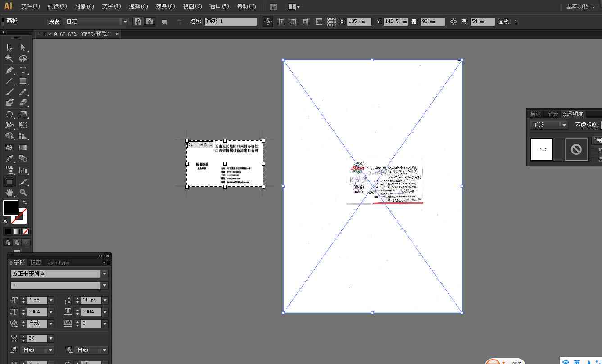
Task: Toggle move artwork with artboard
Action: click(x=268, y=22)
